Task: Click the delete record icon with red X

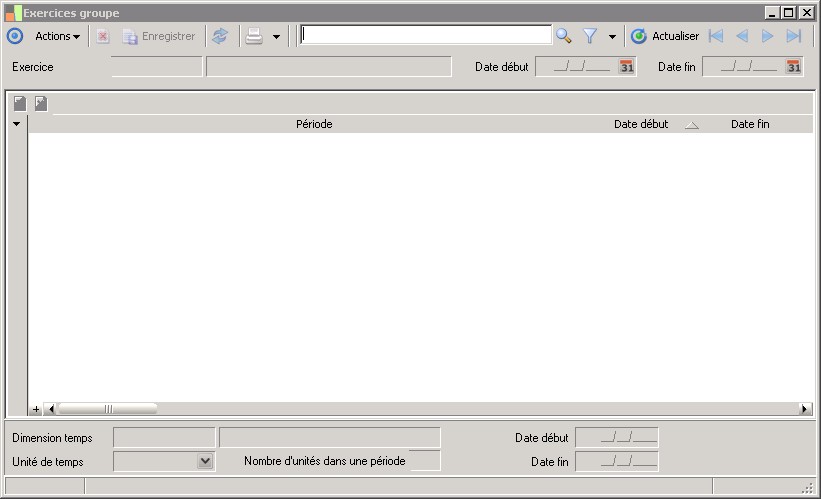Action: tap(103, 36)
